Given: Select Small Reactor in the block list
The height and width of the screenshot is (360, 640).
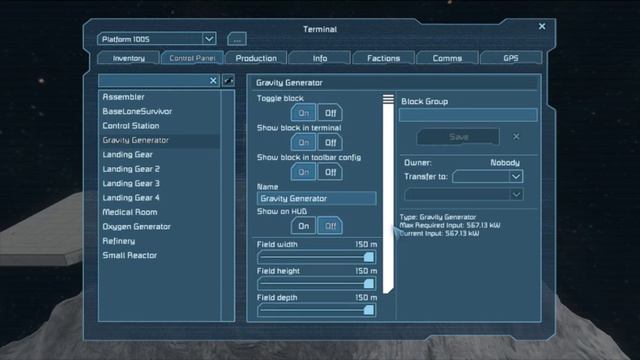Looking at the screenshot, I should click(159, 256).
